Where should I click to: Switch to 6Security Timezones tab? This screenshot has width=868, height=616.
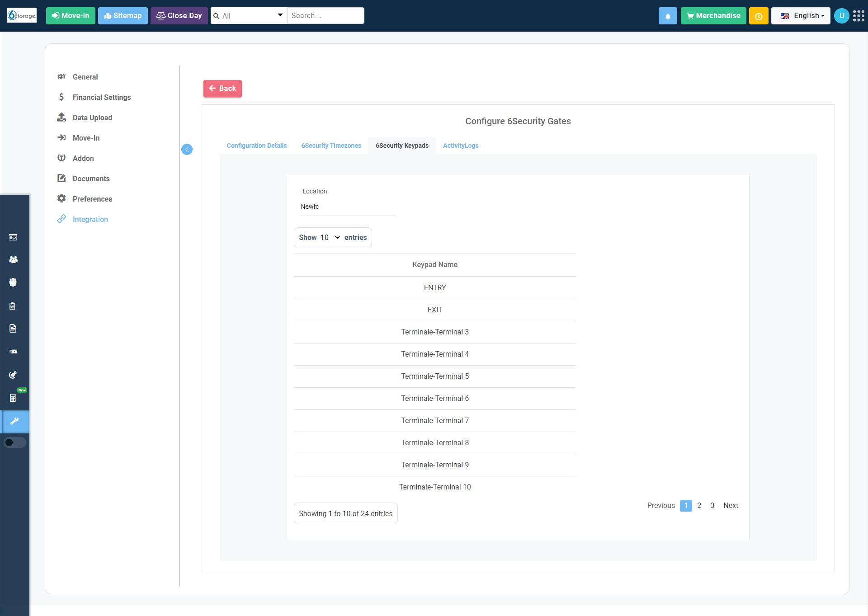[x=331, y=146]
